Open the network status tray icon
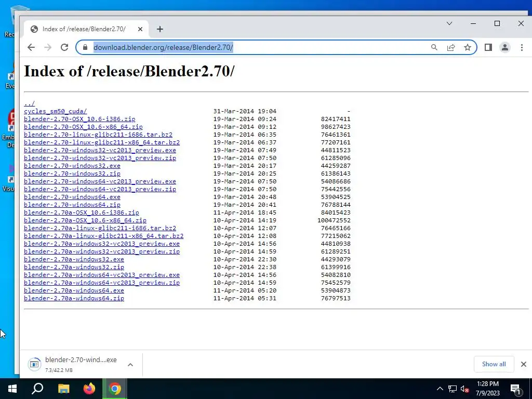532x399 pixels. tap(453, 389)
